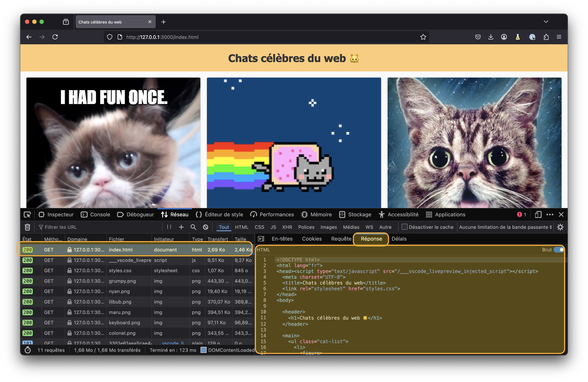The height and width of the screenshot is (382, 588).
Task: Switch to the Débogueur tab
Action: pos(135,215)
